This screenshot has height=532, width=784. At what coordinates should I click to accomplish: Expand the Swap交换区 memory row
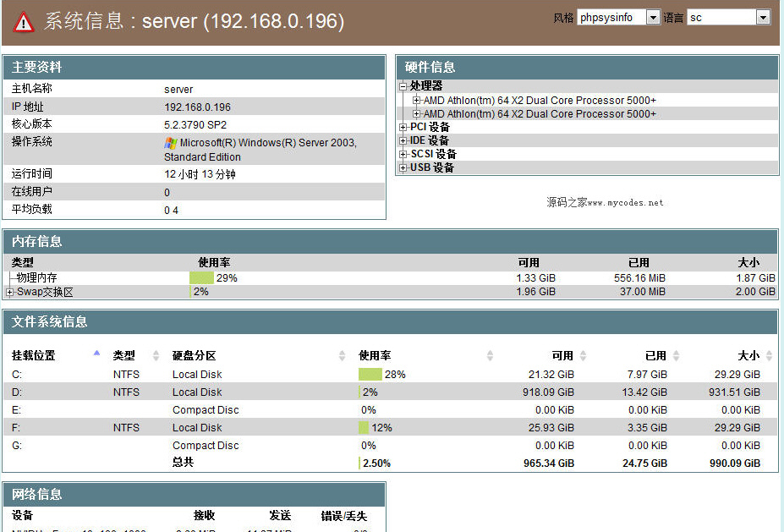tap(10, 292)
